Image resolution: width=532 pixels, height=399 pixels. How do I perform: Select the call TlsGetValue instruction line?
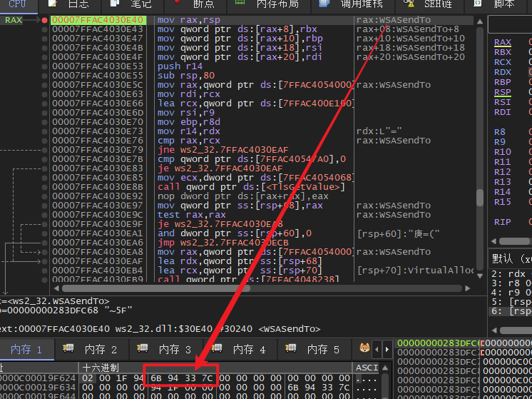241,187
